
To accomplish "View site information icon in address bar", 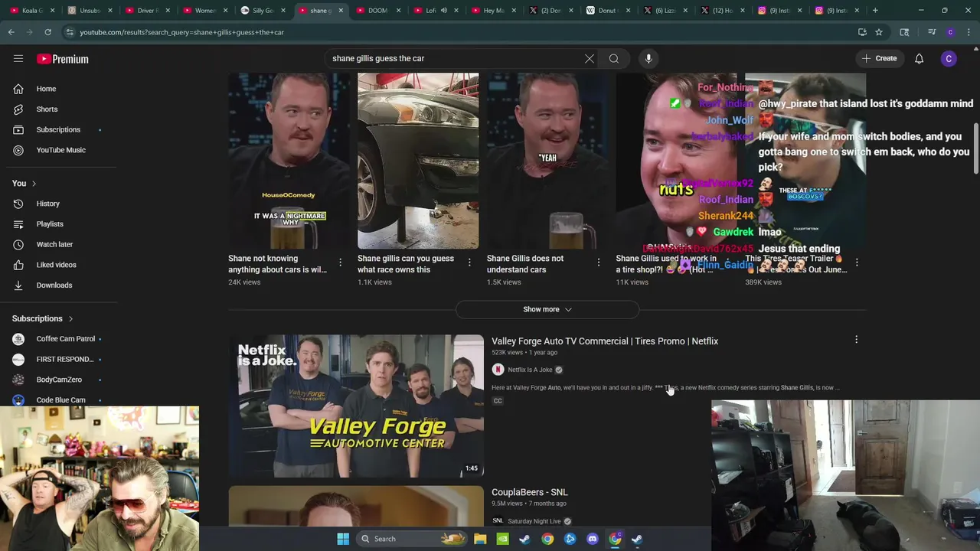I will [70, 32].
